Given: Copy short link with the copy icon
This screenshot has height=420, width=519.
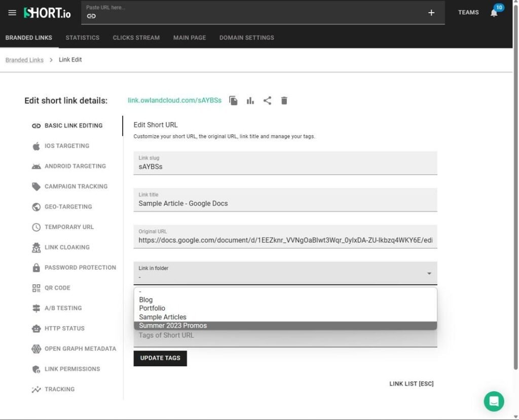Looking at the screenshot, I should [233, 101].
